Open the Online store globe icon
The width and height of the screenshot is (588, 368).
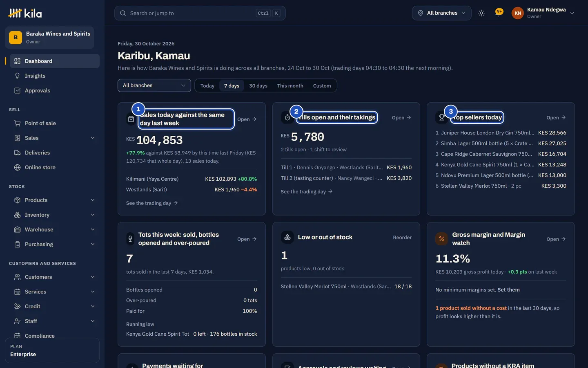[x=17, y=167]
